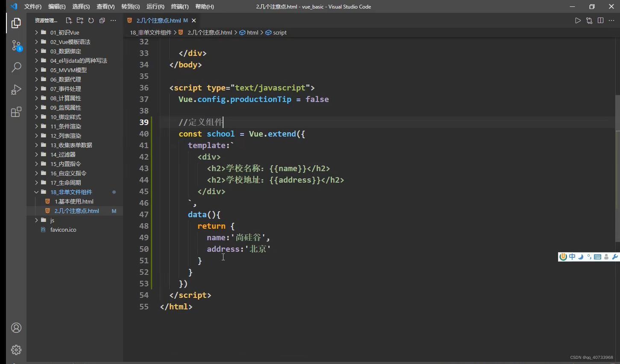The width and height of the screenshot is (620, 364).
Task: Click the script breadcrumb item
Action: (276, 32)
